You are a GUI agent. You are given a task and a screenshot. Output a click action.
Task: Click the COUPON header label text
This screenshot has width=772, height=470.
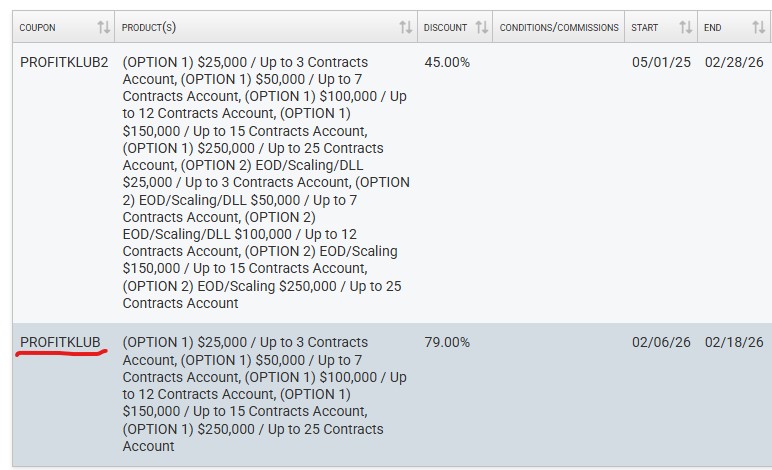pos(38,28)
